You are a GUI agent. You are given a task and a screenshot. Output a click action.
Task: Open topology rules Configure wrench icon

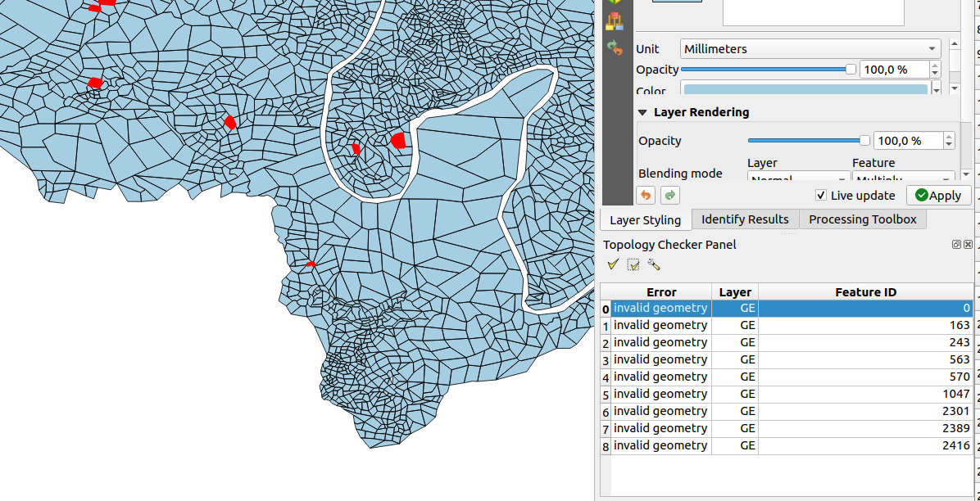[653, 264]
